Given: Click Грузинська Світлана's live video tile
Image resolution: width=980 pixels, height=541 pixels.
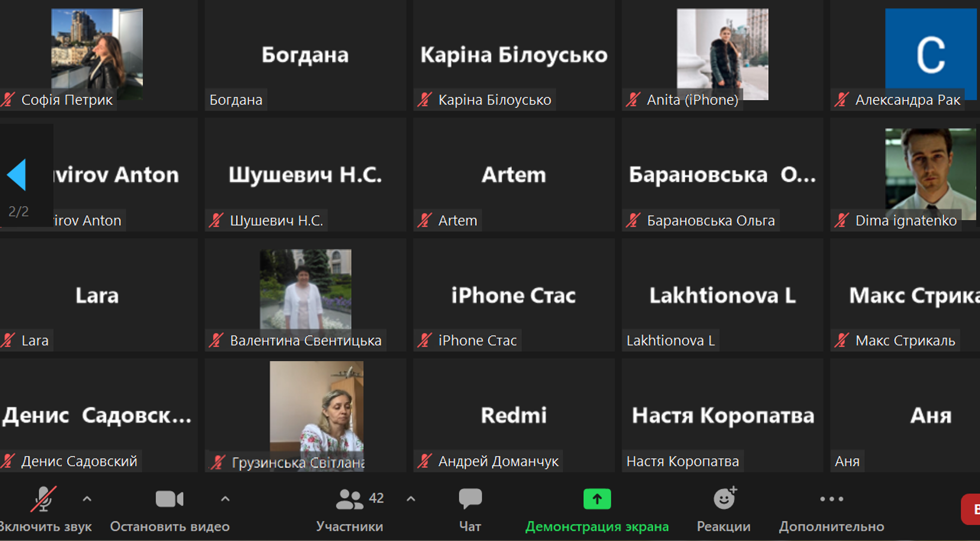Looking at the screenshot, I should pyautogui.click(x=316, y=409).
